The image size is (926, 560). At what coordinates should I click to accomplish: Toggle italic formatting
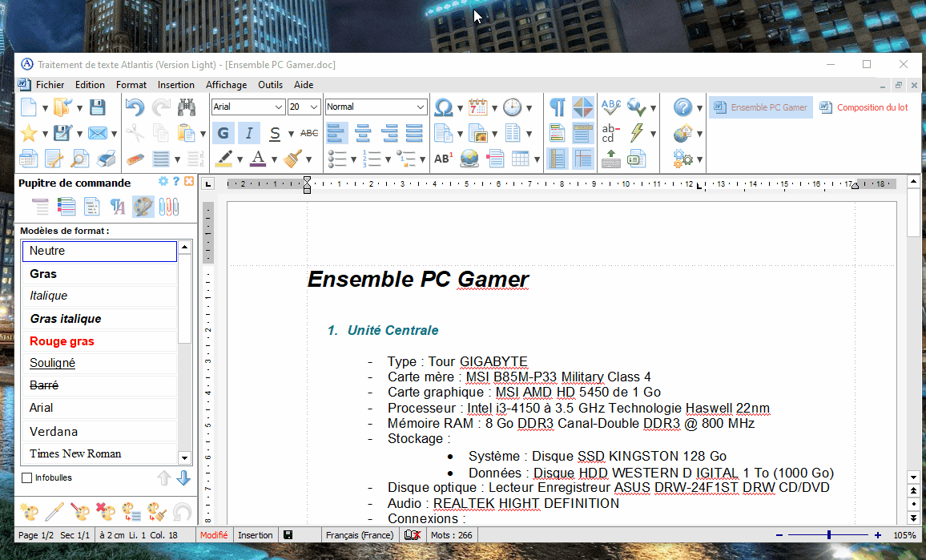[x=249, y=133]
